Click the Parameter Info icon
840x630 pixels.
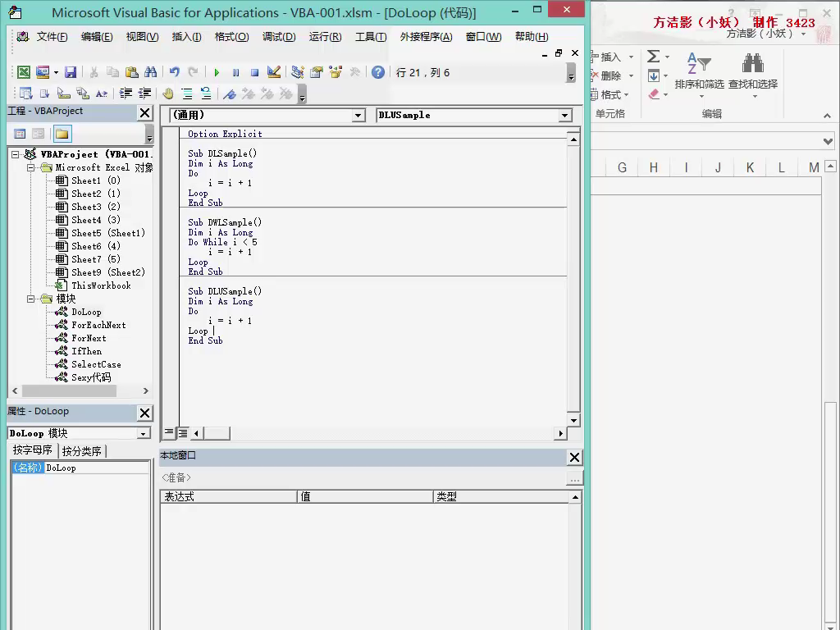point(83,94)
